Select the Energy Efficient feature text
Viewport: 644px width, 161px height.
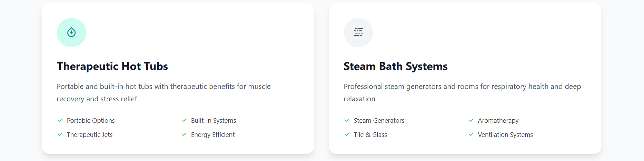click(213, 135)
